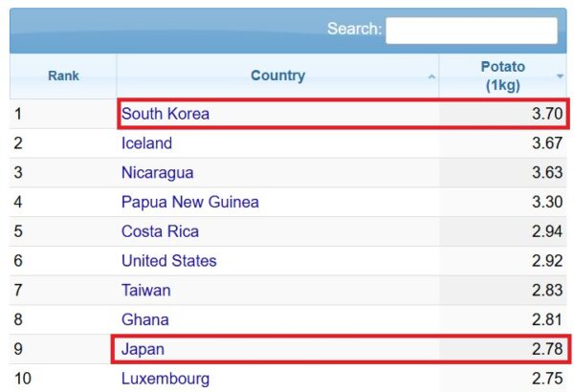Viewport: 574px width, 392px height.
Task: Open the Nicaragua country link
Action: click(157, 173)
